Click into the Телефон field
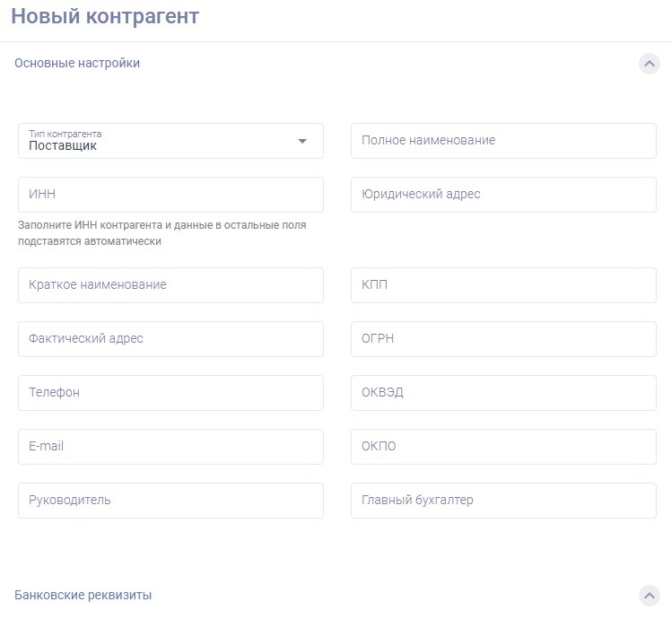 tap(170, 393)
